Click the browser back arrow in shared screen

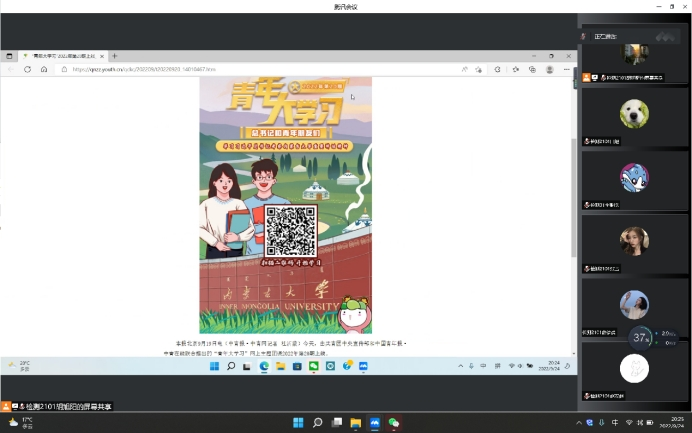pos(11,69)
